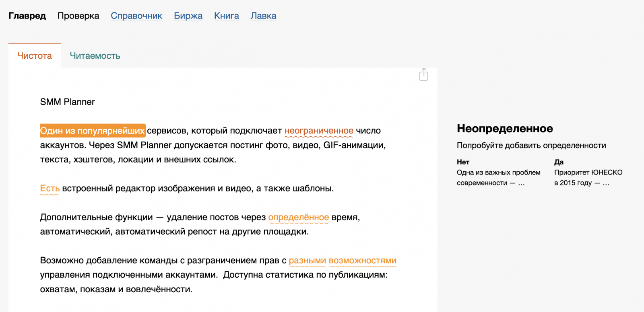Open the Справочник link

point(136,16)
